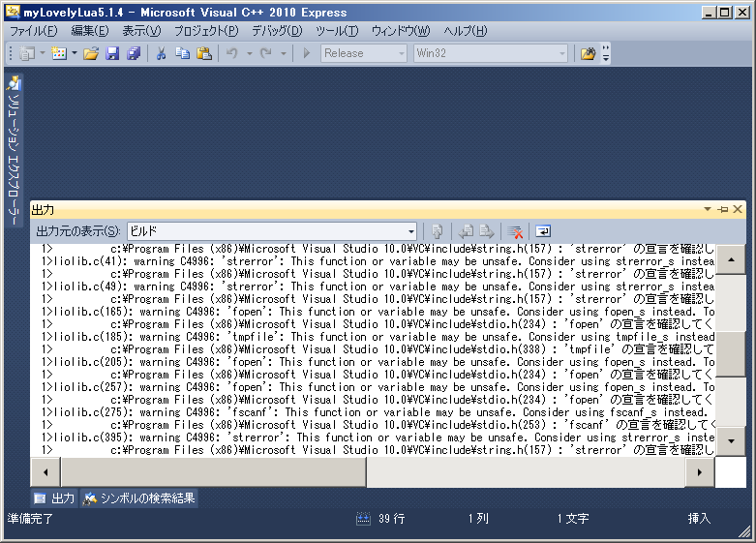Screen dimensions: 756x543
Task: Click the output panel horizontal scroll thumb
Action: [214, 472]
